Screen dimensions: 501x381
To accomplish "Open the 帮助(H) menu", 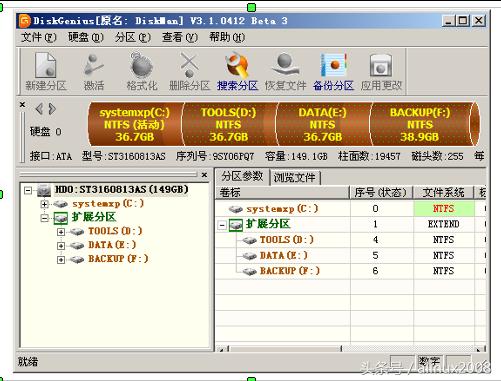I will point(227,37).
